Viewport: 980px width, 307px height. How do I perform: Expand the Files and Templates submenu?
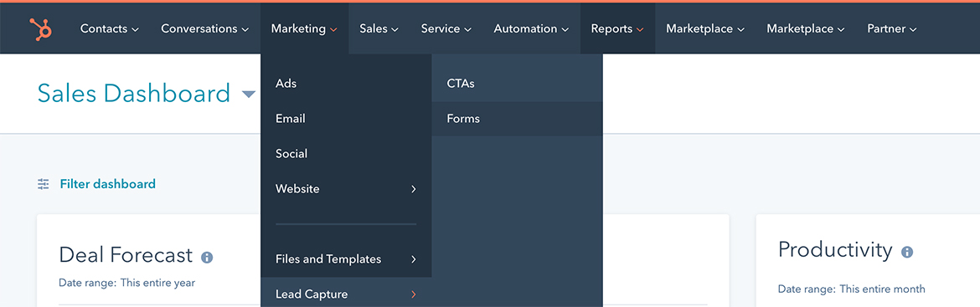346,259
